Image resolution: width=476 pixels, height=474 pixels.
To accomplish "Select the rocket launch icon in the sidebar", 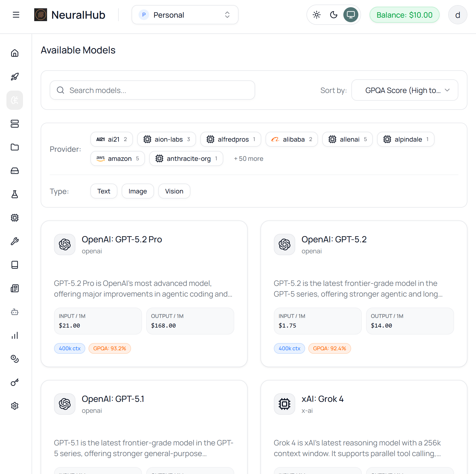I will click(x=15, y=77).
